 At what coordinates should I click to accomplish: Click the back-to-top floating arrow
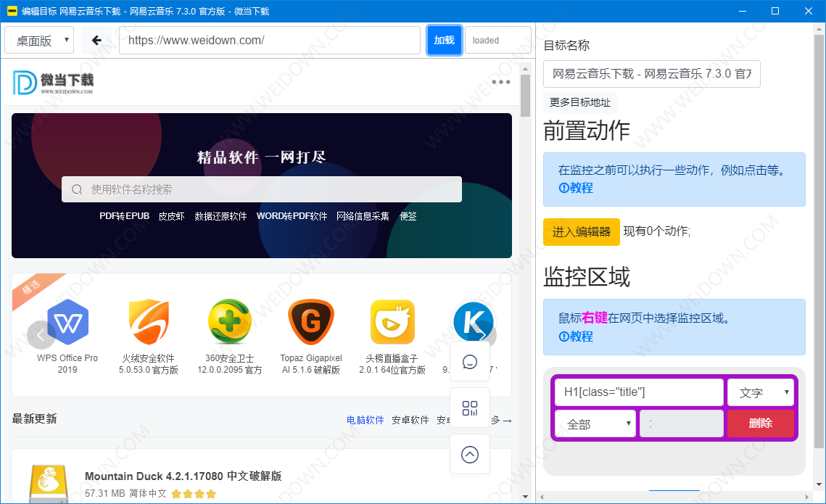click(x=470, y=454)
